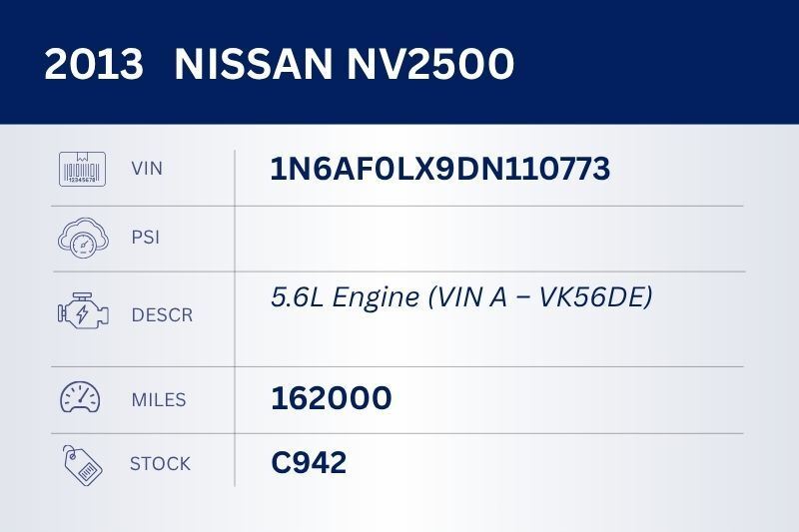Click the DESCR label
Image resolution: width=799 pixels, height=532 pixels.
(162, 315)
